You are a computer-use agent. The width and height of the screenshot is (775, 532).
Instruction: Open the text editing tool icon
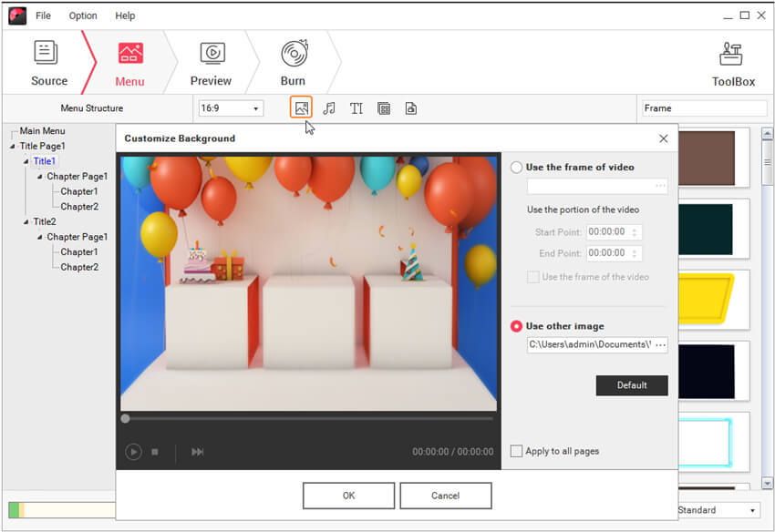(x=356, y=107)
